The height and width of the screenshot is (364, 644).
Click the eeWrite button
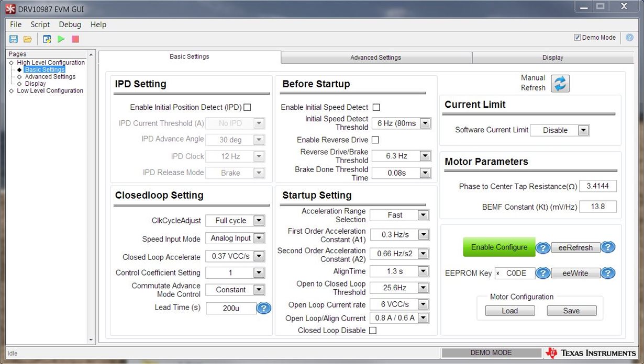(x=575, y=273)
